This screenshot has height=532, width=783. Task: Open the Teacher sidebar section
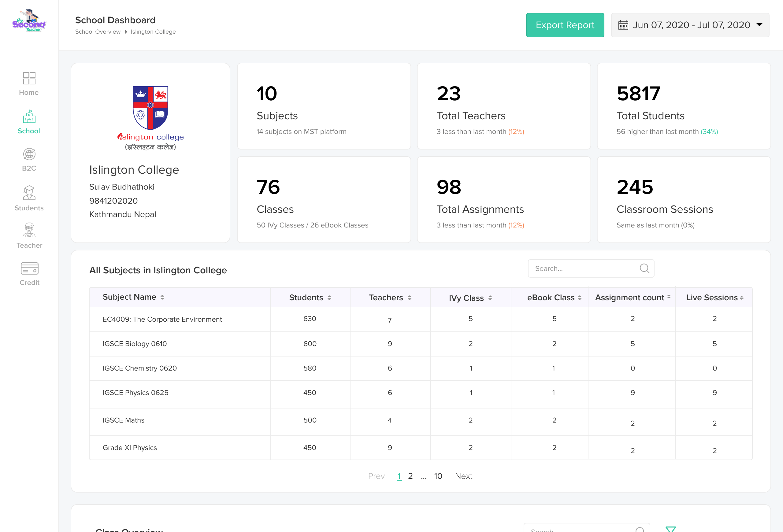(29, 236)
